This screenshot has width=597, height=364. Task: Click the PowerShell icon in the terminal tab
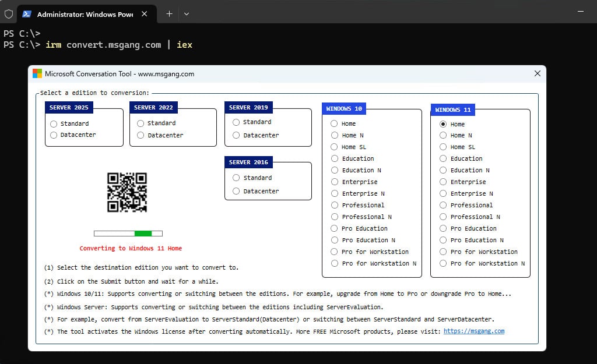pos(26,14)
